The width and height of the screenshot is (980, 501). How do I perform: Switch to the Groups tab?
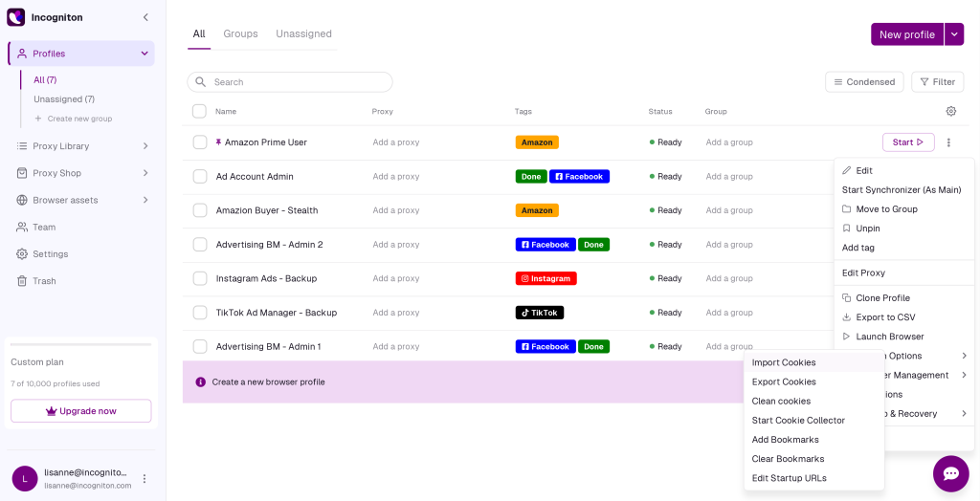coord(240,33)
